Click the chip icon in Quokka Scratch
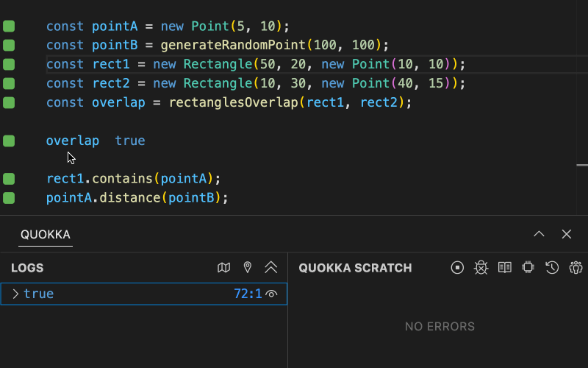588x368 pixels. [x=528, y=268]
